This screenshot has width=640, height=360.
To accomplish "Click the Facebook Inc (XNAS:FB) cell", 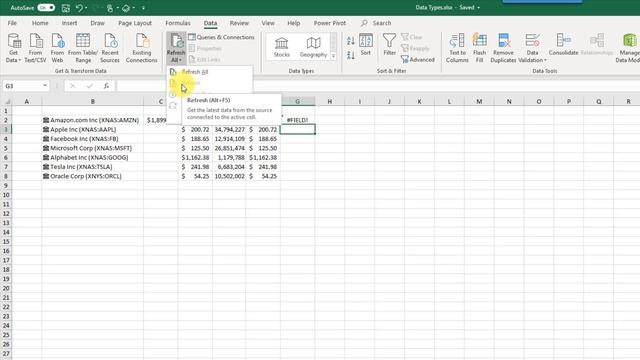I will 93,139.
